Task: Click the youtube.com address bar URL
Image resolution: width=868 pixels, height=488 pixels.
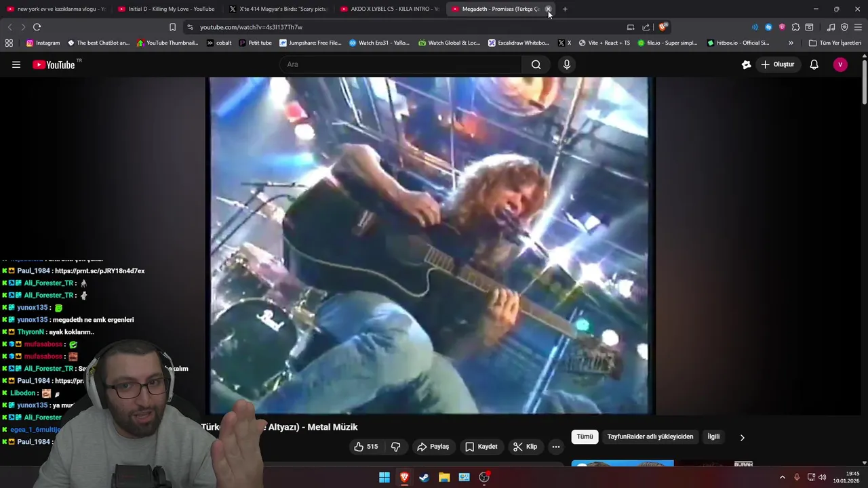Action: (251, 27)
